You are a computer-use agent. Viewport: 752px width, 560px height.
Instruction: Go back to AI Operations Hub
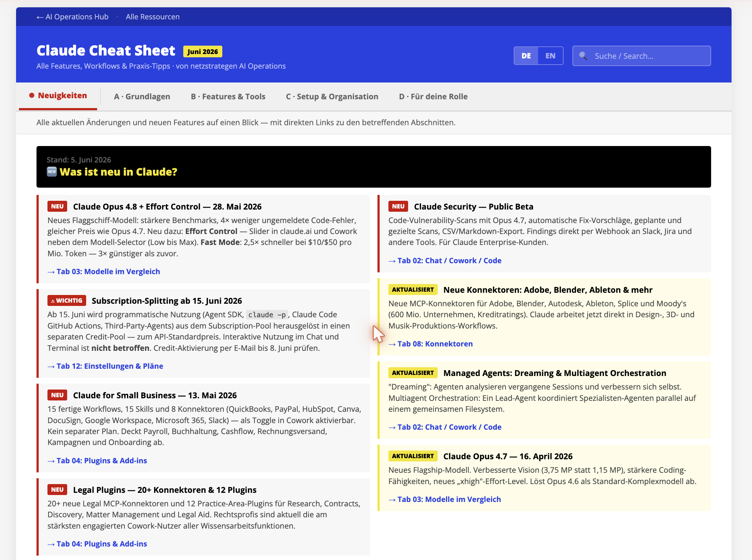pyautogui.click(x=72, y=17)
